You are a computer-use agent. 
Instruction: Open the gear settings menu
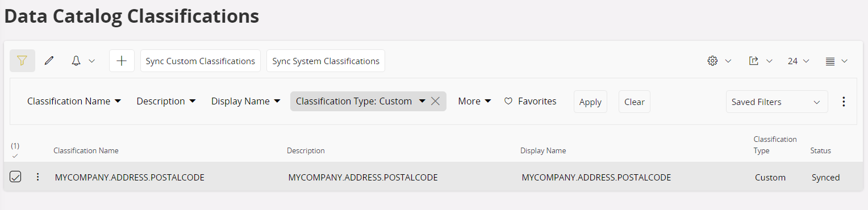click(x=719, y=61)
